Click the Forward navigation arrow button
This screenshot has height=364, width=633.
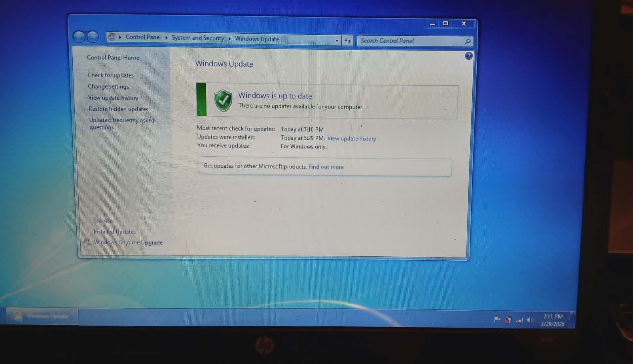(x=93, y=37)
